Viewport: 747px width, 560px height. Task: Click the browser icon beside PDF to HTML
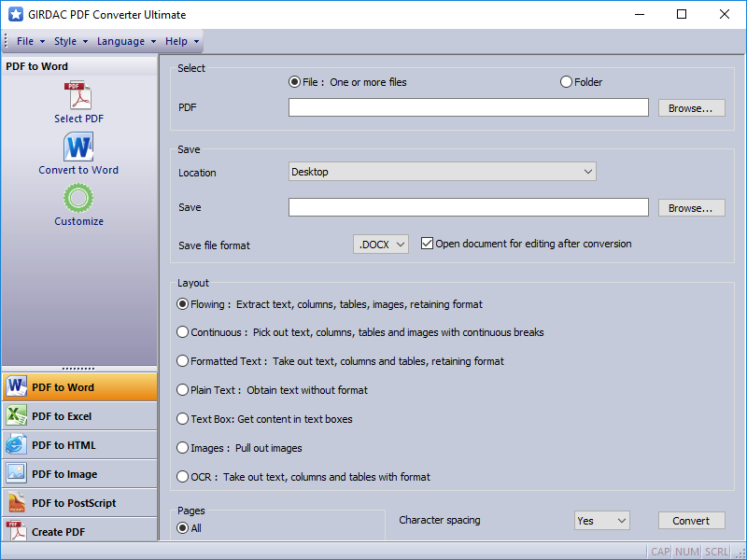[x=17, y=445]
